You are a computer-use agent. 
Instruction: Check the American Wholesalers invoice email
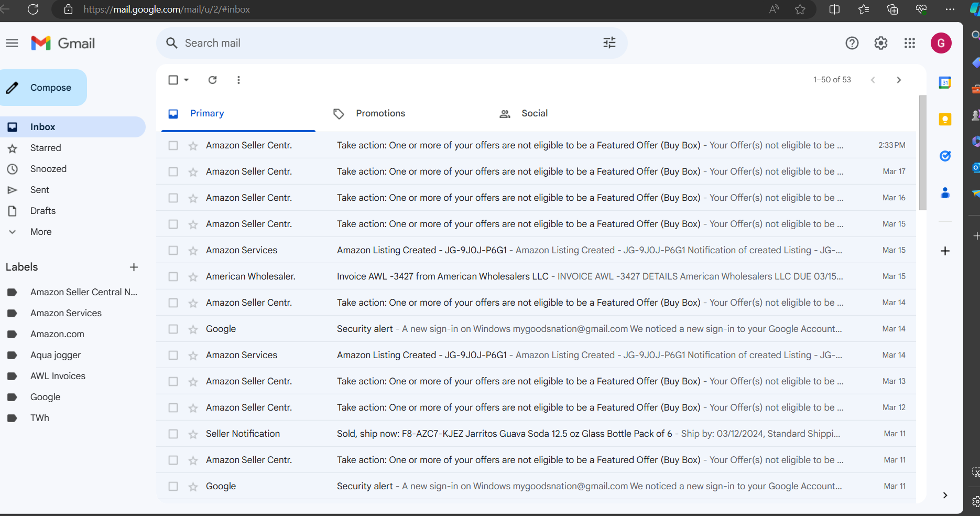pyautogui.click(x=173, y=276)
